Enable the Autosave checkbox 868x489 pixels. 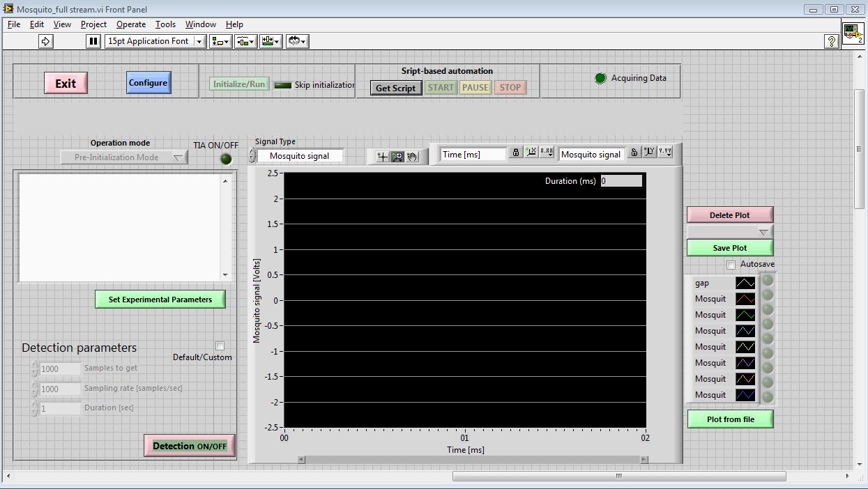click(x=731, y=265)
